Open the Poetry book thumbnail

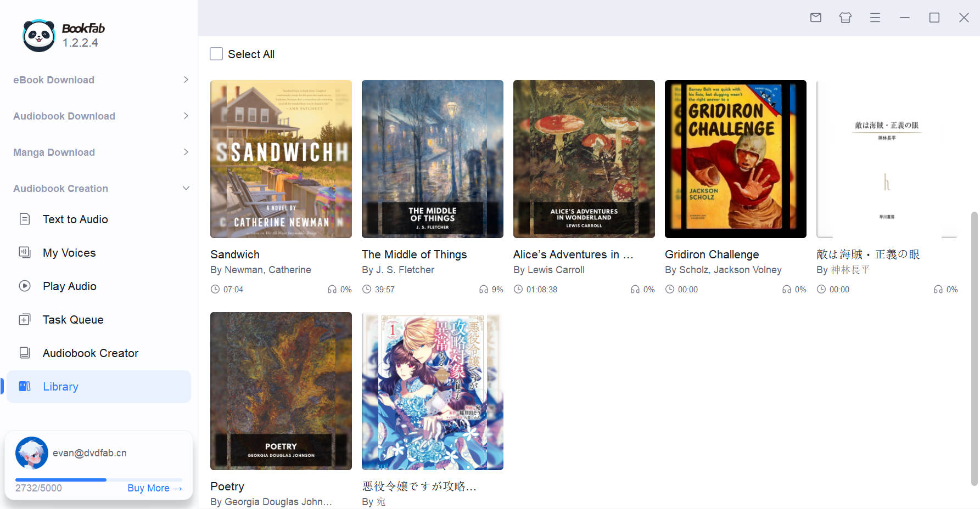[281, 391]
